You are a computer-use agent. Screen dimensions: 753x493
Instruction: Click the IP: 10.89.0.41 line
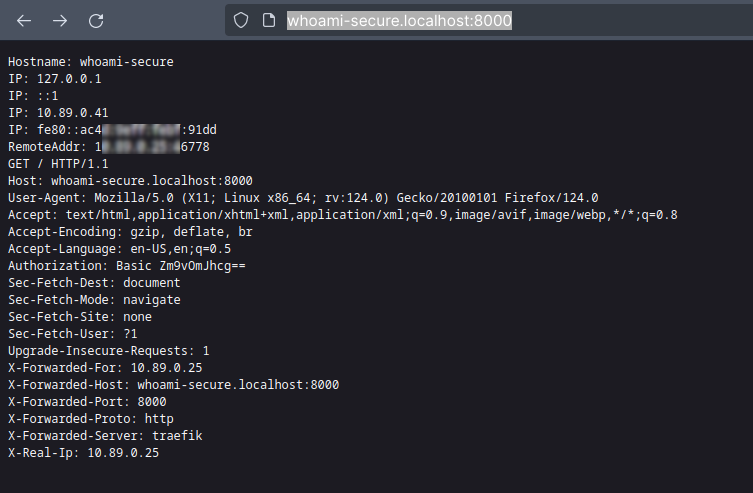click(x=59, y=113)
